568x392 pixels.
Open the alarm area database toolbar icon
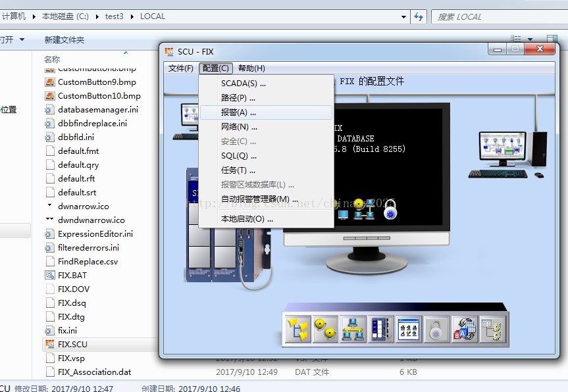tap(492, 329)
